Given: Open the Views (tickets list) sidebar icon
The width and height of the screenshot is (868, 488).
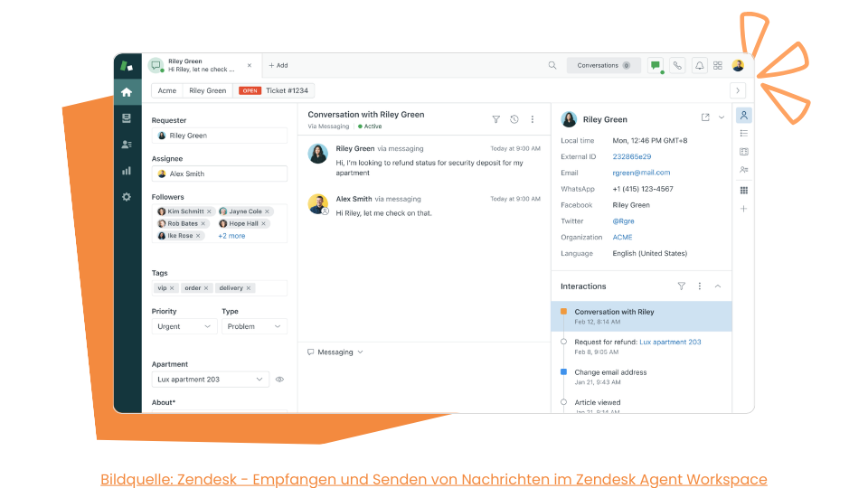Looking at the screenshot, I should pyautogui.click(x=127, y=118).
